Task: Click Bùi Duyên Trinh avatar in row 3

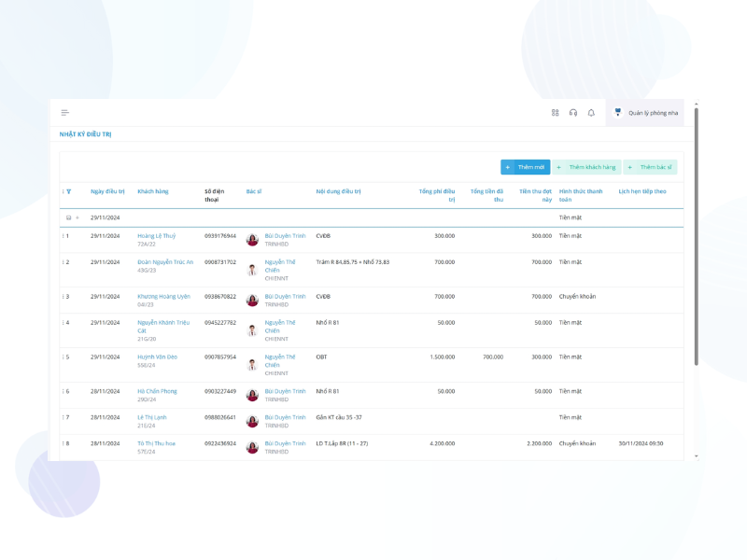Action: (x=252, y=300)
